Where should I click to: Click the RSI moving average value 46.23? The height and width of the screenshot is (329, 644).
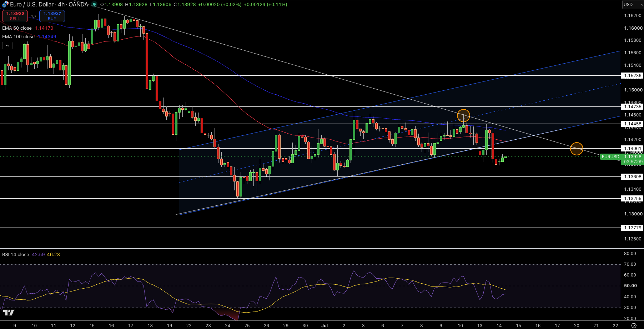53,255
